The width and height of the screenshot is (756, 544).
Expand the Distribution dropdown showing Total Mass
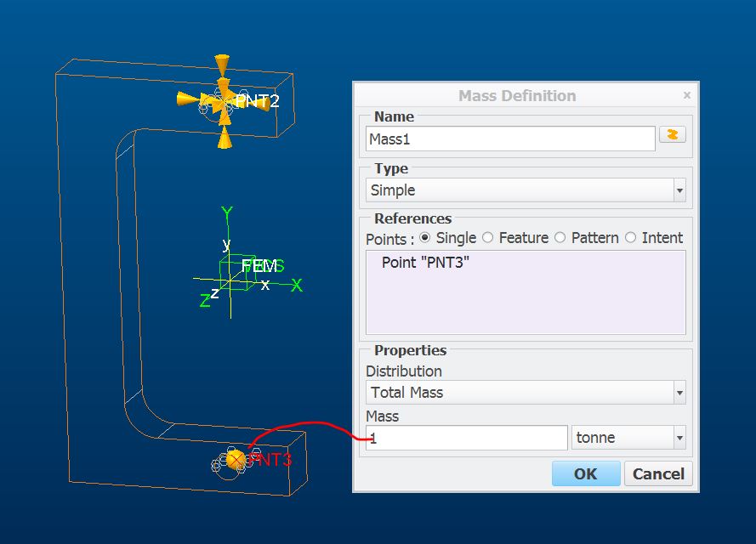[x=526, y=393]
